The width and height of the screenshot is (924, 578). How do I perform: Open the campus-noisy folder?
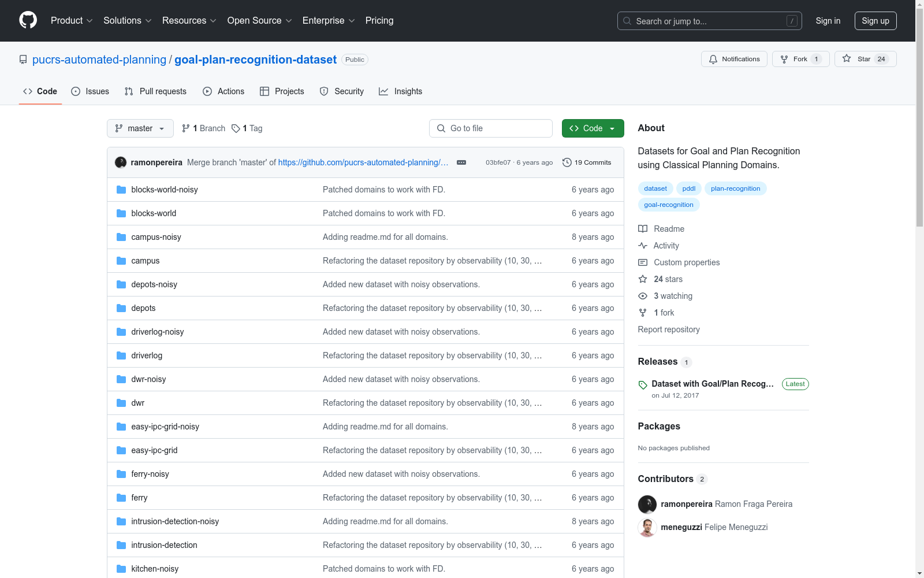(x=156, y=237)
